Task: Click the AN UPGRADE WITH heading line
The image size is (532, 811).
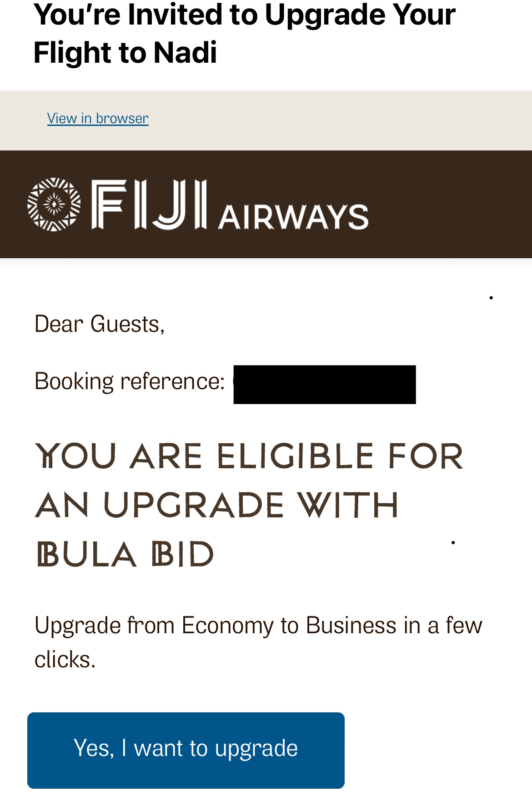Action: [x=217, y=505]
